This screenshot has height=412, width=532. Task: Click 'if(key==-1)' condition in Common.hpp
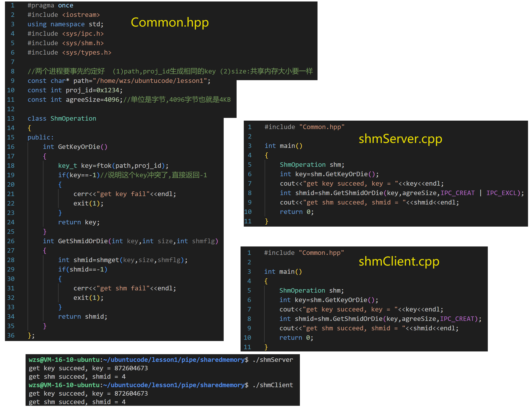tap(79, 175)
